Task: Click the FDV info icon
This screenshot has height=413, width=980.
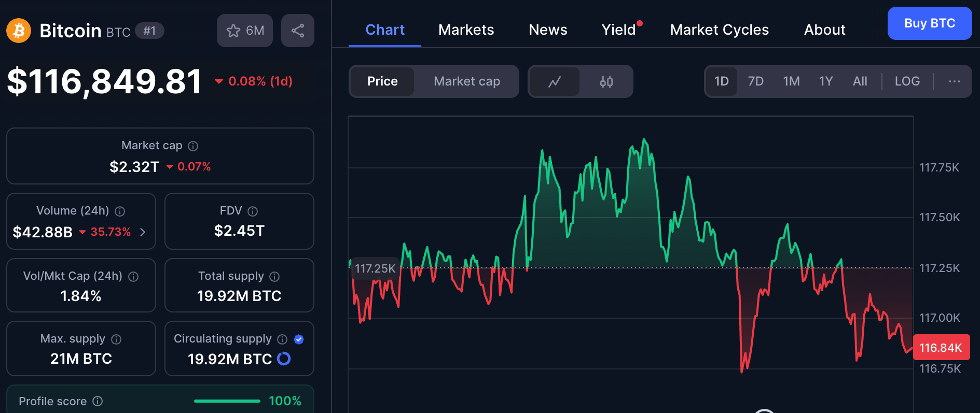Action: point(253,211)
